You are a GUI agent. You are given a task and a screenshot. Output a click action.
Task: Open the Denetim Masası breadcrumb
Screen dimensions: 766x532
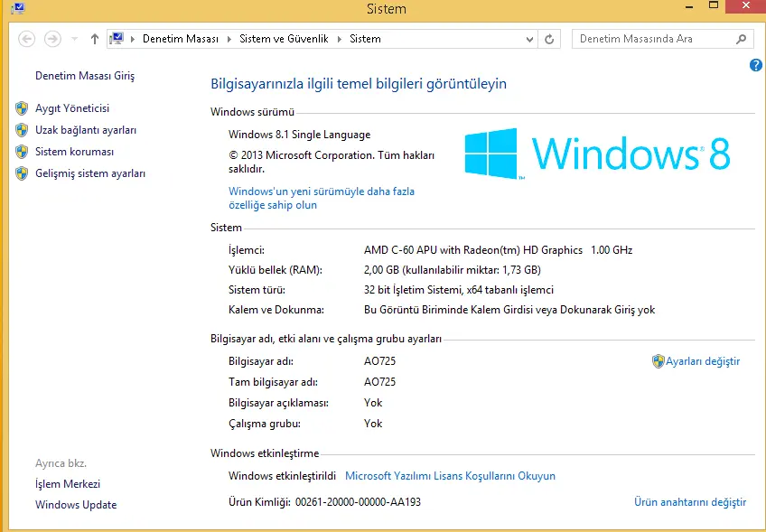click(x=181, y=39)
